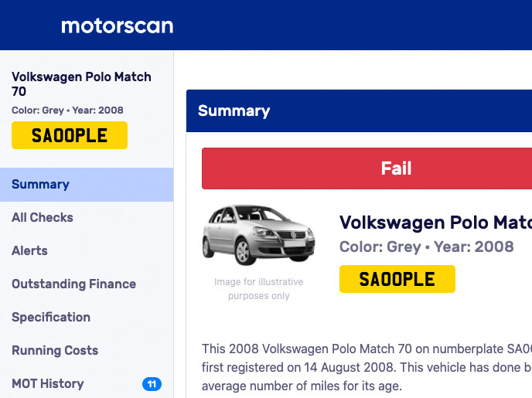Open Running Costs in the sidebar
The width and height of the screenshot is (532, 398).
point(55,350)
